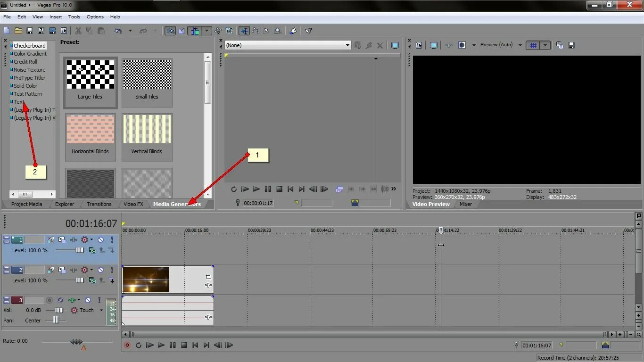Switch to the Video FX tab
This screenshot has height=362, width=644.
coord(133,204)
